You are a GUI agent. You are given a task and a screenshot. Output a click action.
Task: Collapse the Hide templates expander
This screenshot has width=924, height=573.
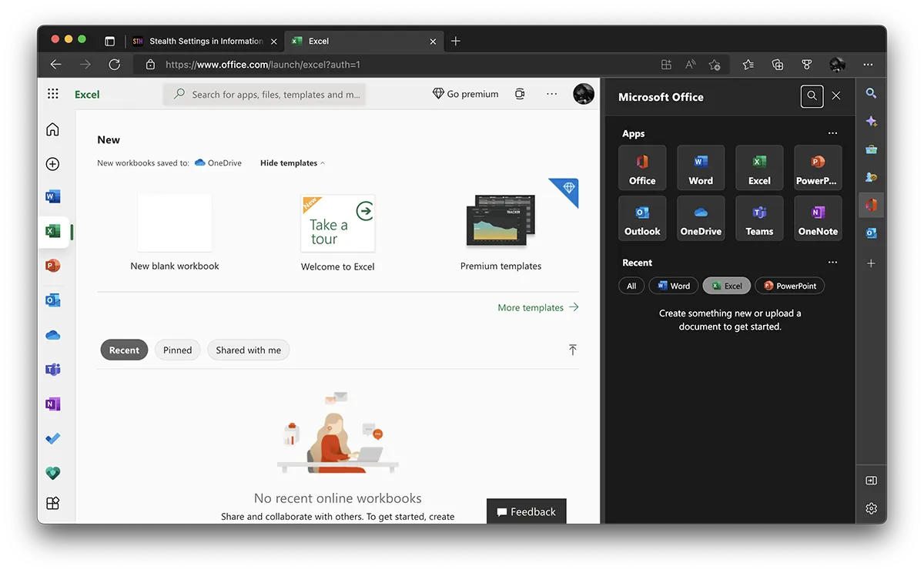[x=293, y=163]
